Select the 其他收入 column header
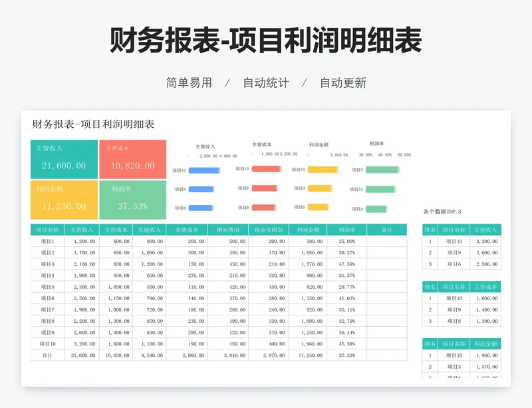Image resolution: width=532 pixels, height=408 pixels. tap(149, 230)
